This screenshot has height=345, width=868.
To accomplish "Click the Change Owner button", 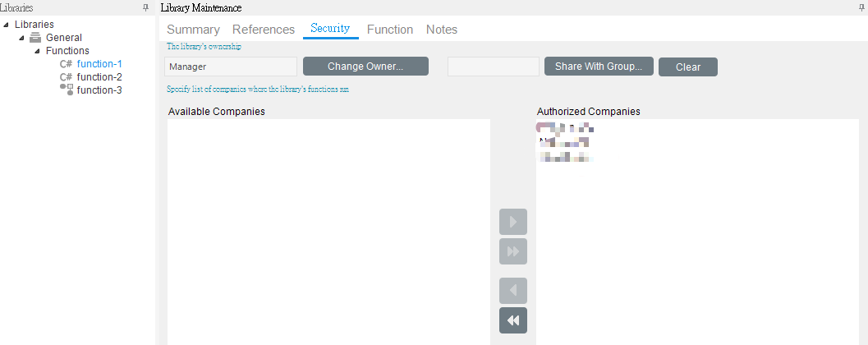I will (365, 67).
